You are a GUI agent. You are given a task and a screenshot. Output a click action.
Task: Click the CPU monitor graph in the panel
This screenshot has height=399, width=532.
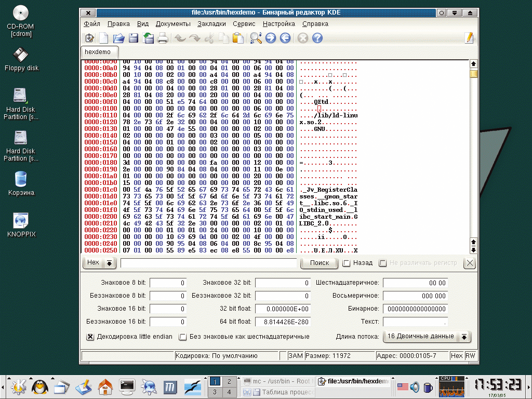point(451,387)
